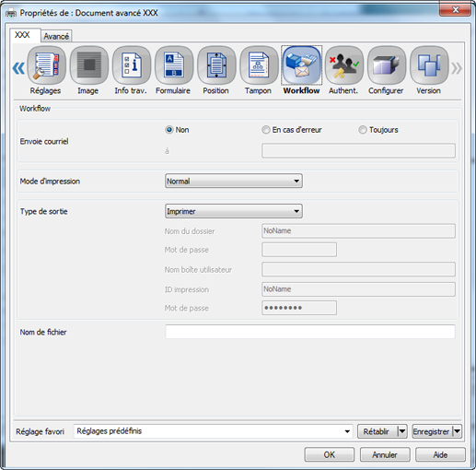Click the OK button

(330, 454)
